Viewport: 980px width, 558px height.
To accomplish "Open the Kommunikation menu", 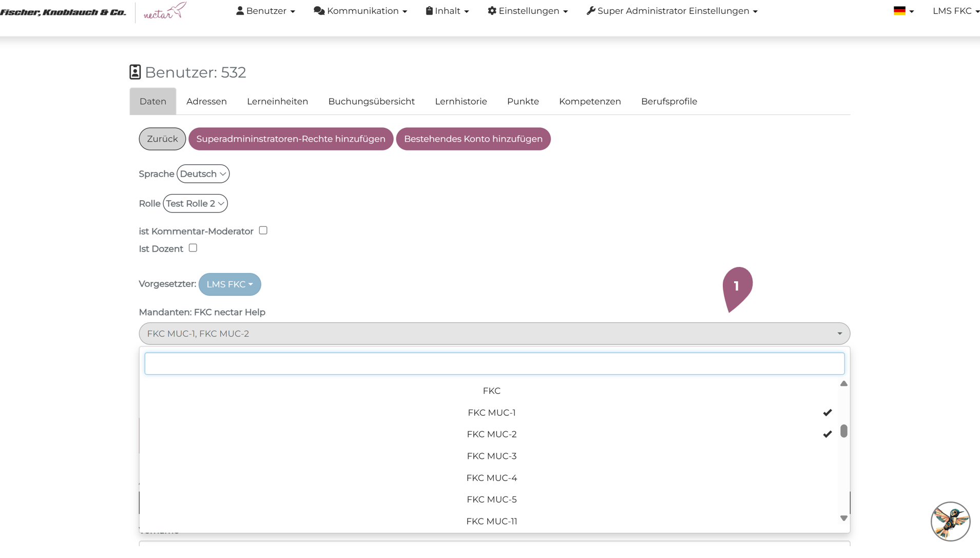I will 360,11.
